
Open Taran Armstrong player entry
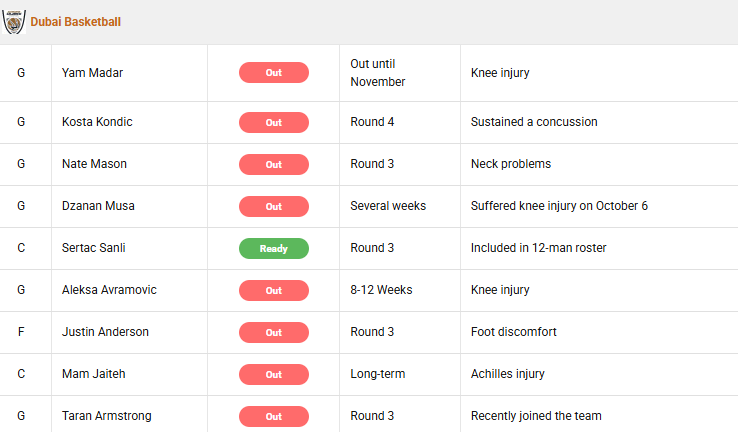click(x=106, y=416)
